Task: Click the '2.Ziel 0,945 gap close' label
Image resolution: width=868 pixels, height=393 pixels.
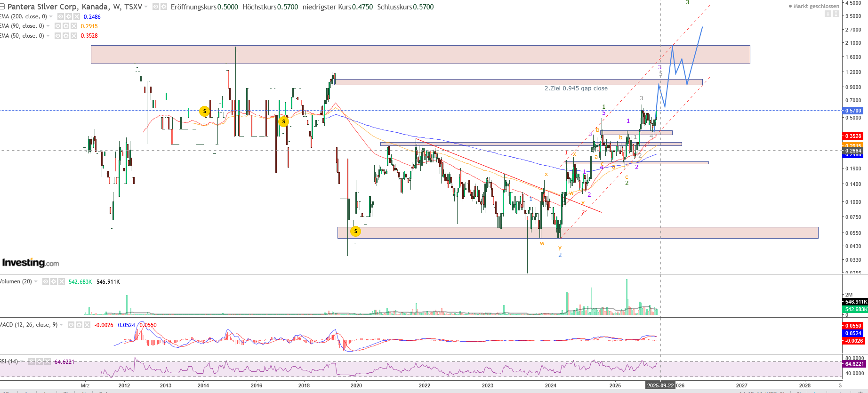Action: point(576,88)
